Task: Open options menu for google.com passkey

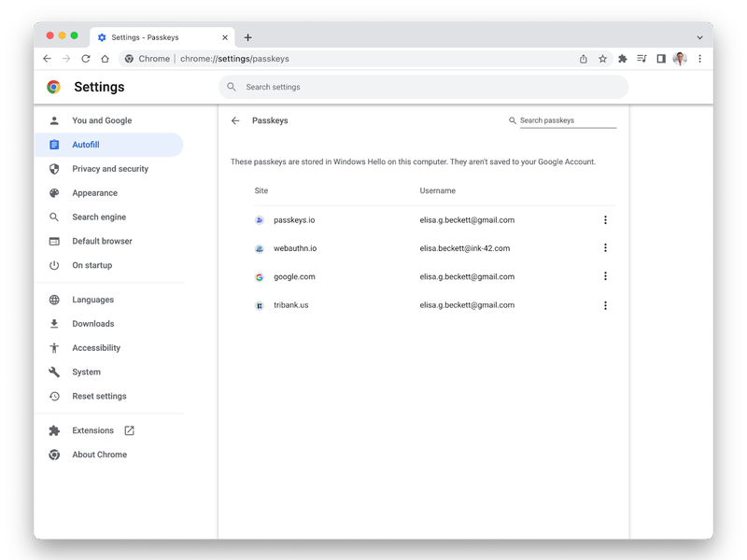Action: [605, 276]
